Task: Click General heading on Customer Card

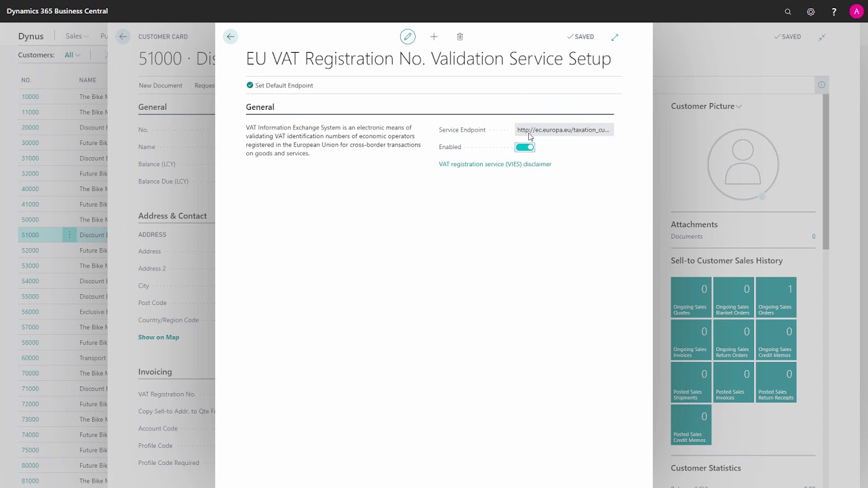Action: pyautogui.click(x=153, y=107)
